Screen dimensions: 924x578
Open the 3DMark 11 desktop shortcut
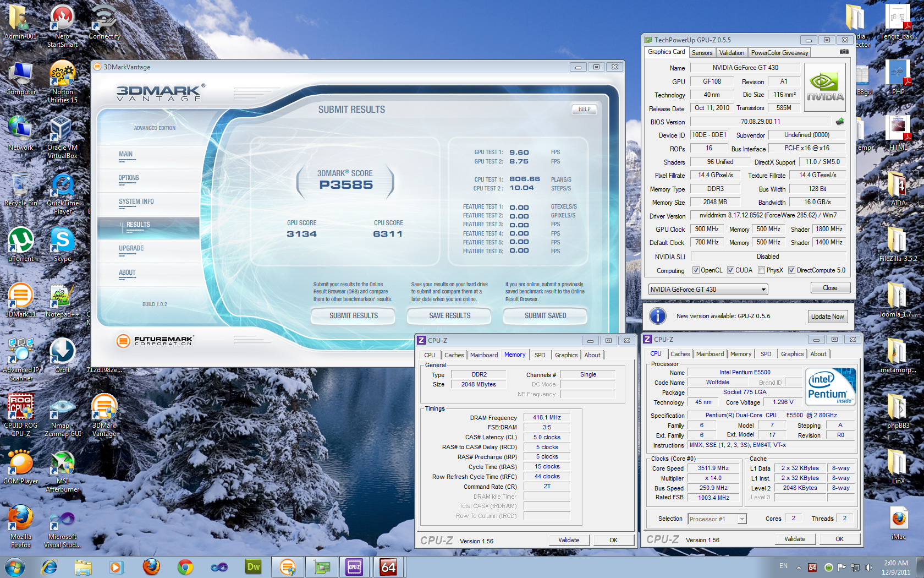coord(21,300)
